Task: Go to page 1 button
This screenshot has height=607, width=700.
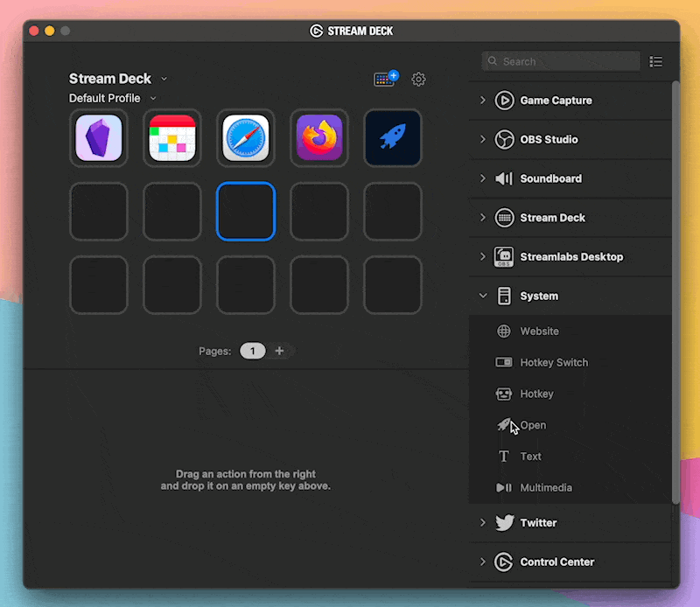Action: click(253, 351)
